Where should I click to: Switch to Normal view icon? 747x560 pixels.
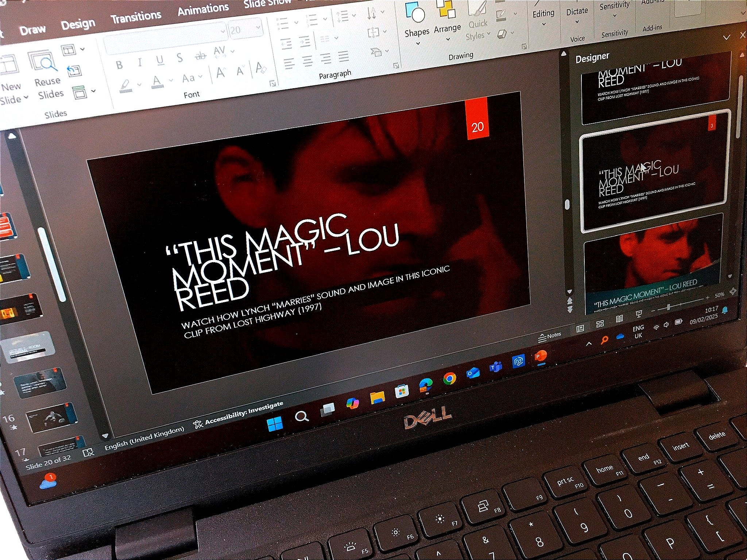pos(580,328)
